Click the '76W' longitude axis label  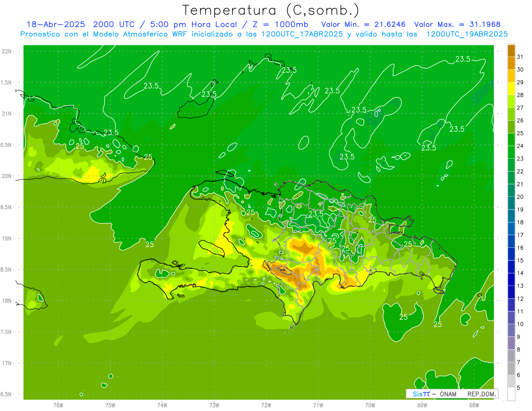pyautogui.click(x=58, y=405)
